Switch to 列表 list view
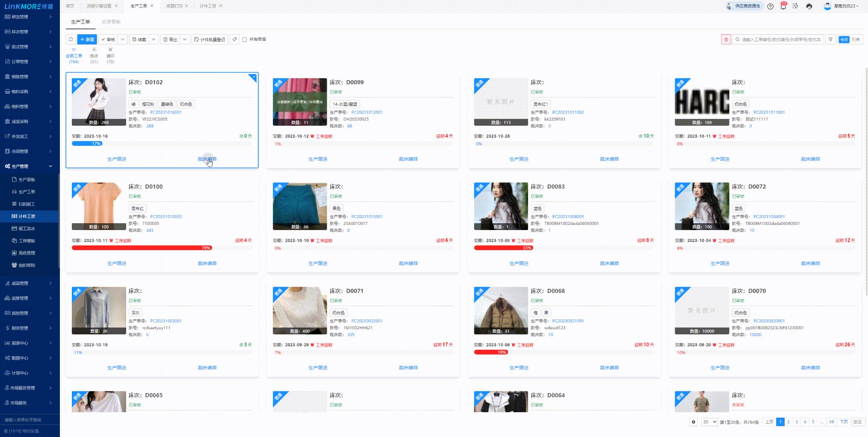Screen dimensions: 868x437 click(x=856, y=39)
